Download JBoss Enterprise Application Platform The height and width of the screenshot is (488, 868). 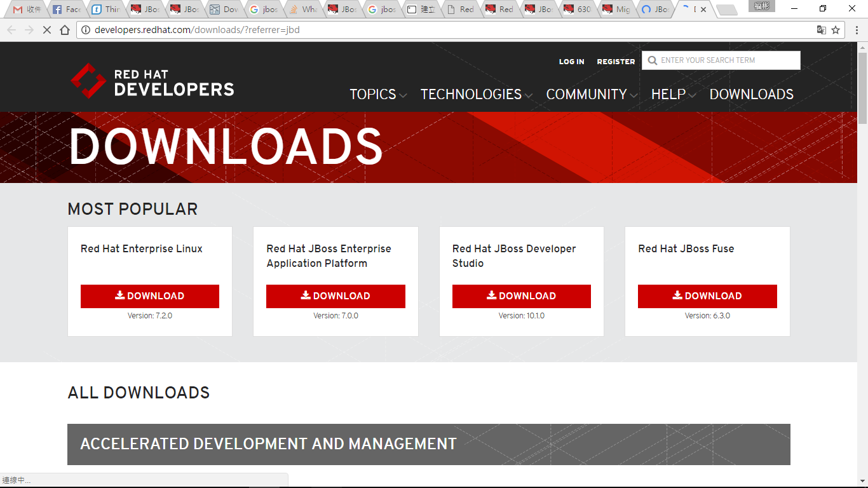[x=336, y=296]
